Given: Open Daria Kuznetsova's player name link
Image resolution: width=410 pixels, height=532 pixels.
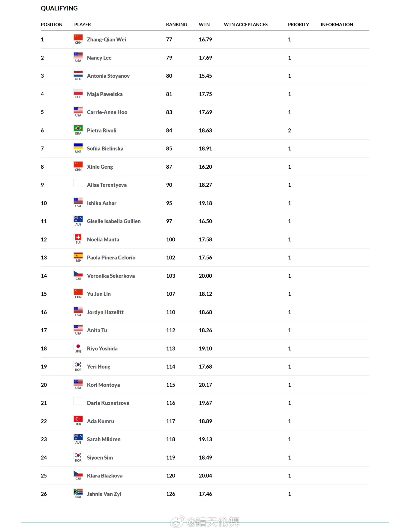Looking at the screenshot, I should pyautogui.click(x=108, y=403).
